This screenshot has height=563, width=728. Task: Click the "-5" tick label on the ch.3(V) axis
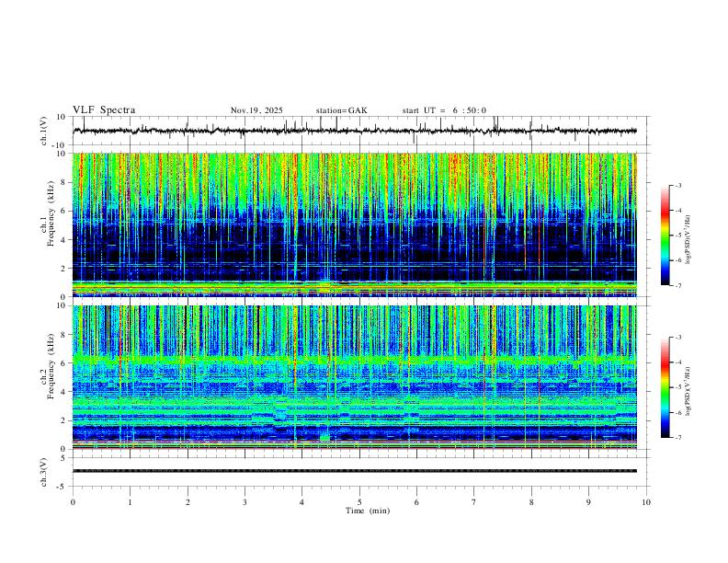tap(63, 487)
